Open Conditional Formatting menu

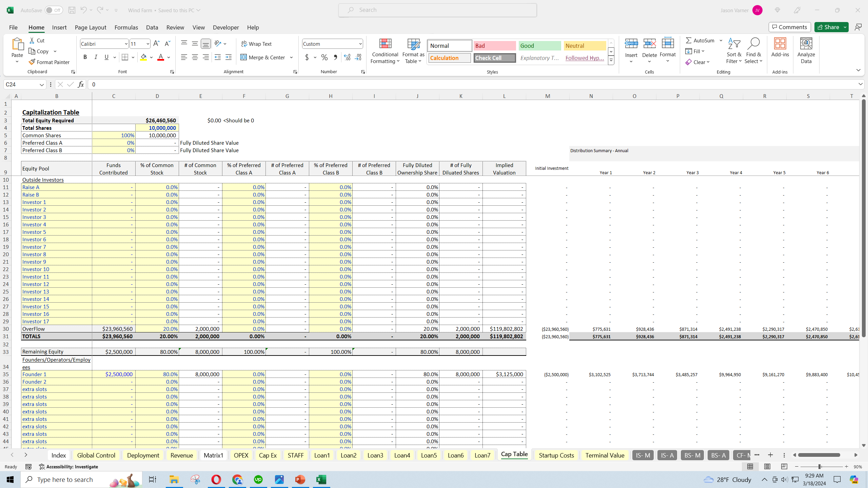pyautogui.click(x=385, y=51)
